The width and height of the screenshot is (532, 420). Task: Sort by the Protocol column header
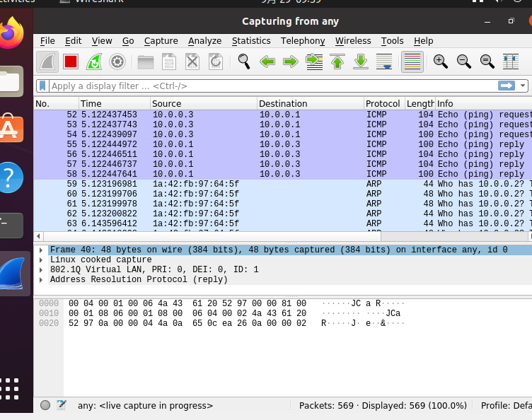[x=384, y=104]
